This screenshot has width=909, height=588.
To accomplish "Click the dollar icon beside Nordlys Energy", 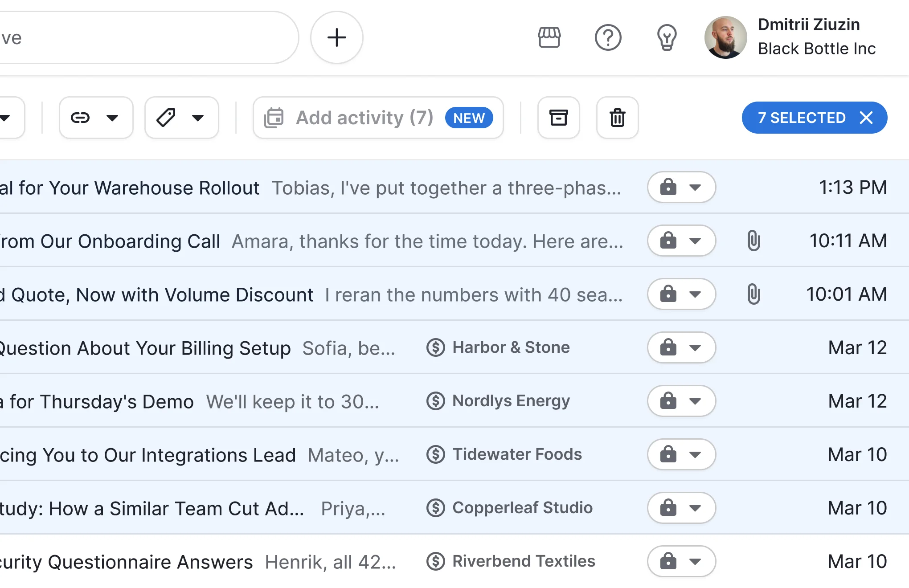I will pyautogui.click(x=435, y=401).
